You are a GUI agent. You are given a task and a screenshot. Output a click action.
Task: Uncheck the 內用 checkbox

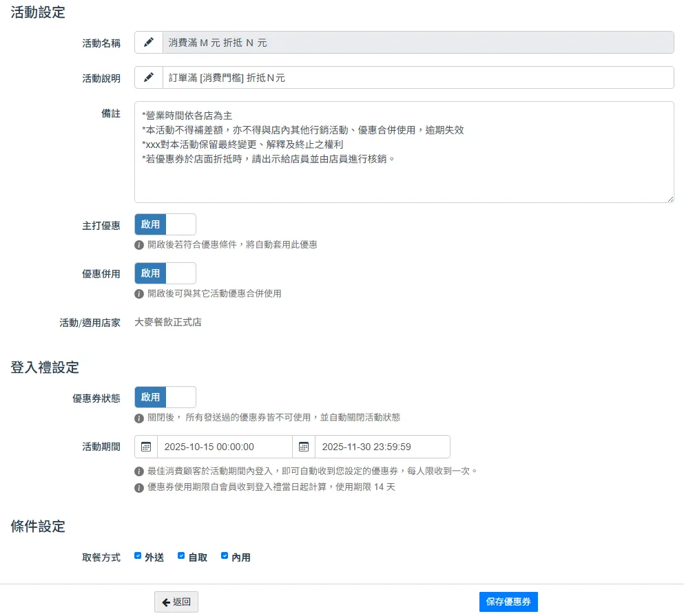pyautogui.click(x=225, y=556)
